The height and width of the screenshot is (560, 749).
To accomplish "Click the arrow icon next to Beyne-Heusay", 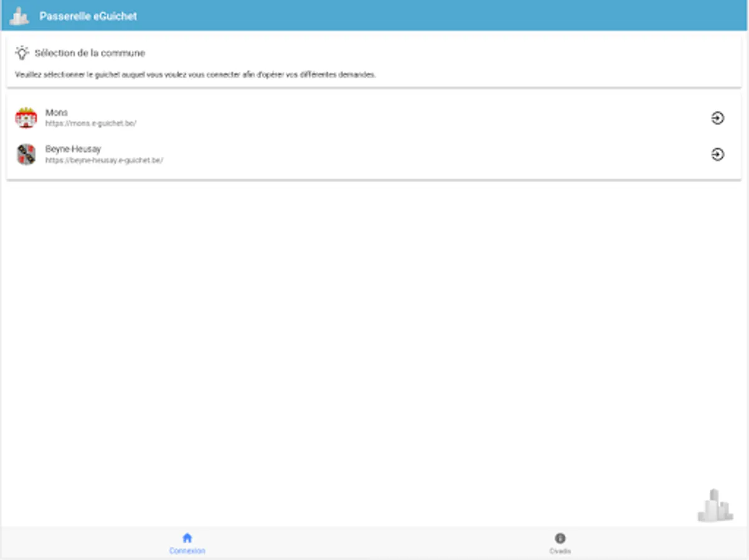I will (718, 154).
